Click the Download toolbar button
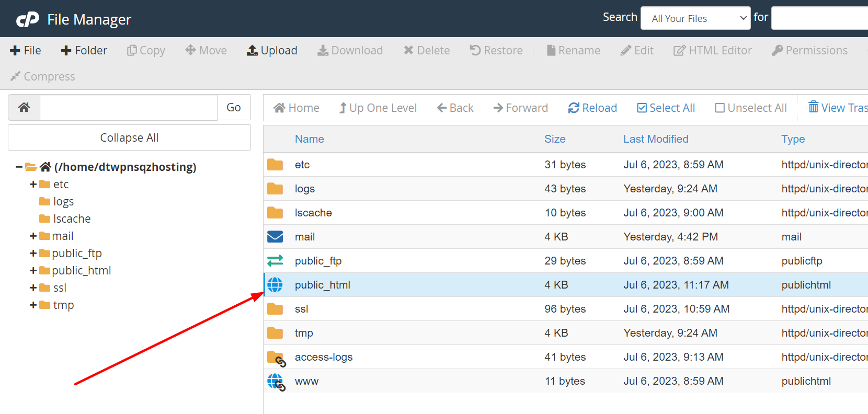This screenshot has height=414, width=868. point(350,50)
